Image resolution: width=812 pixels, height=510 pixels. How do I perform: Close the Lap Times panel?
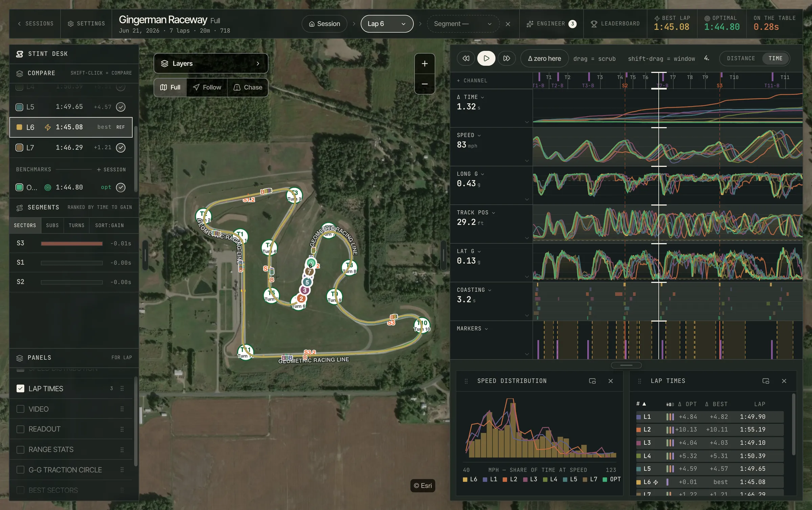pos(784,381)
